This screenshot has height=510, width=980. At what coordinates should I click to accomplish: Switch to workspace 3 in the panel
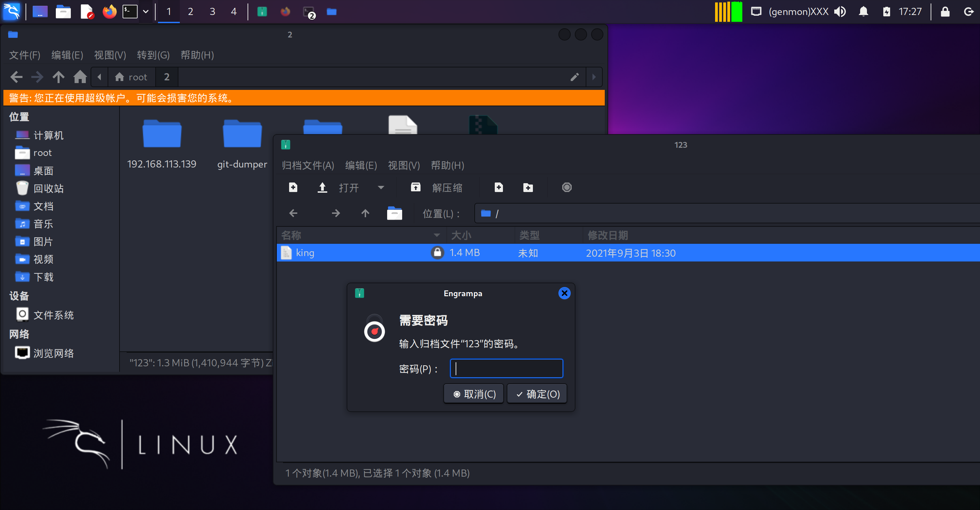212,12
